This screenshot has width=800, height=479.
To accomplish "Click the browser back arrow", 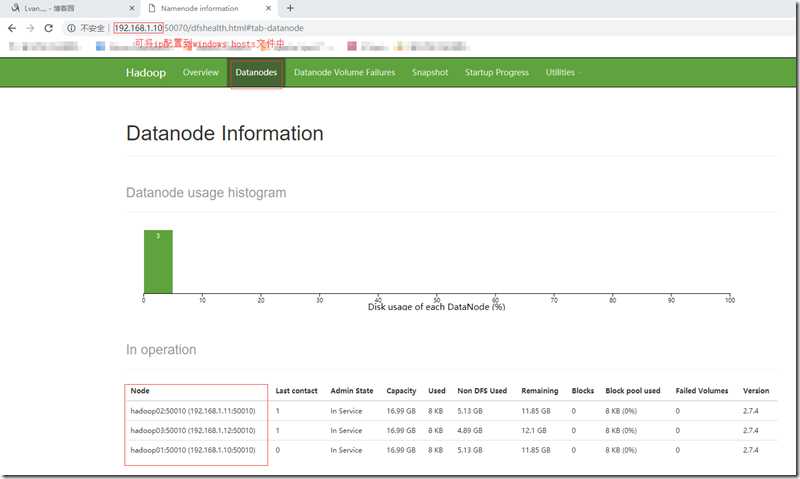I will (x=12, y=28).
